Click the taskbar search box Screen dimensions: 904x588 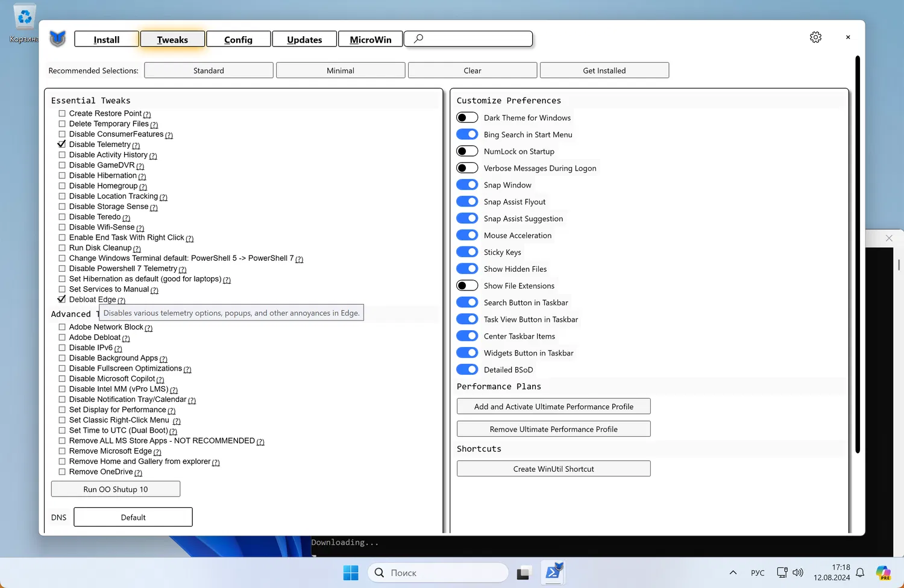pos(438,572)
